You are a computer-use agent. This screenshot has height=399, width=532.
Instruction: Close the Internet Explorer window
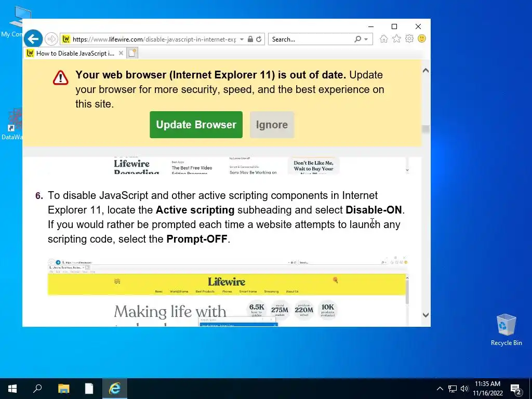coord(418,26)
